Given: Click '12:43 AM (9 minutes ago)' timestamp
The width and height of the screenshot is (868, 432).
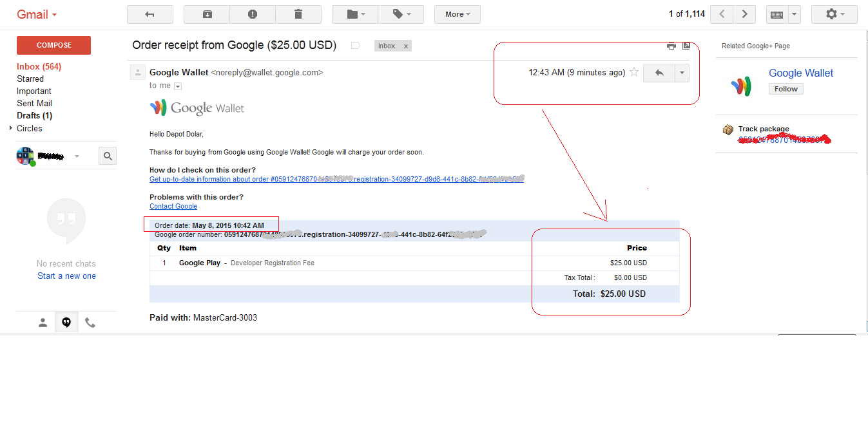Looking at the screenshot, I should tap(577, 72).
